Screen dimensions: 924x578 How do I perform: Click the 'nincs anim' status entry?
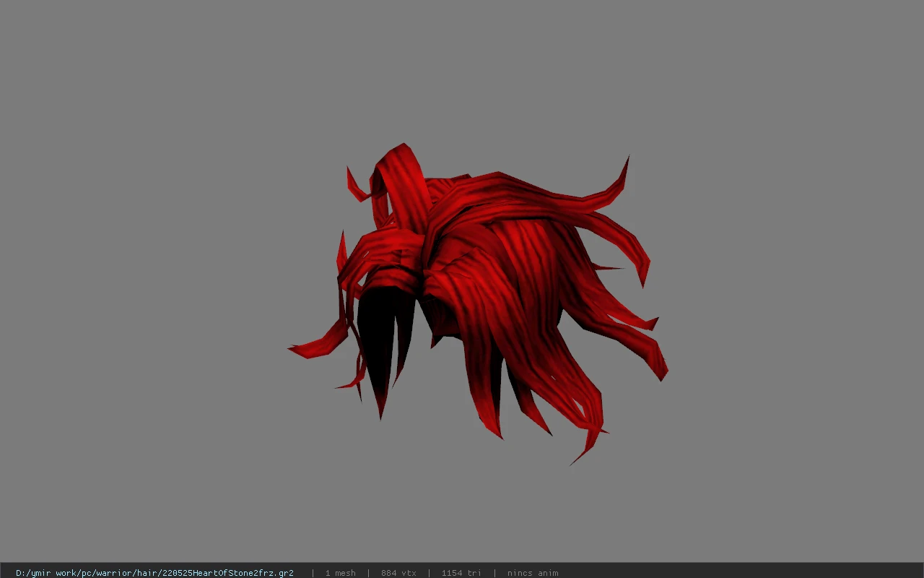(x=532, y=573)
